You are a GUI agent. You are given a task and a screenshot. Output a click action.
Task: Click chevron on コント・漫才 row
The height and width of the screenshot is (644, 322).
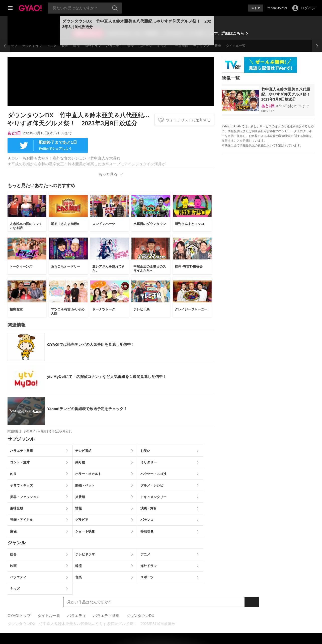click(x=67, y=462)
